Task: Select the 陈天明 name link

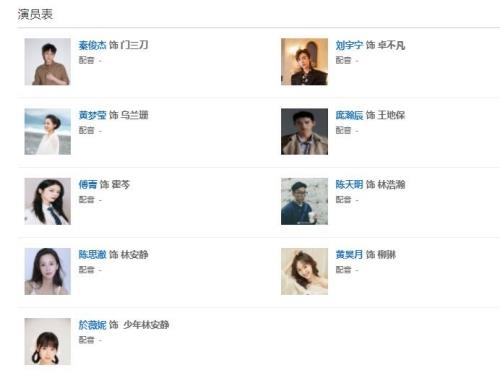Action: pos(349,184)
